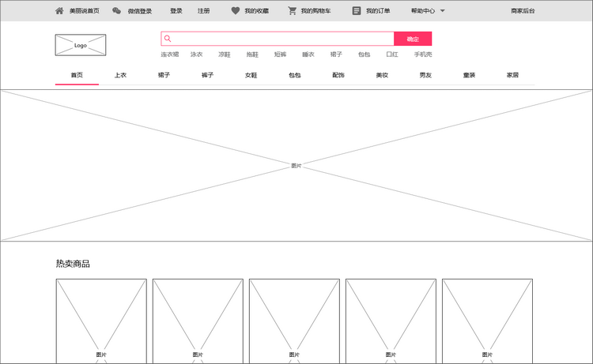Click the shopping cart icon
The image size is (593, 364).
point(292,10)
